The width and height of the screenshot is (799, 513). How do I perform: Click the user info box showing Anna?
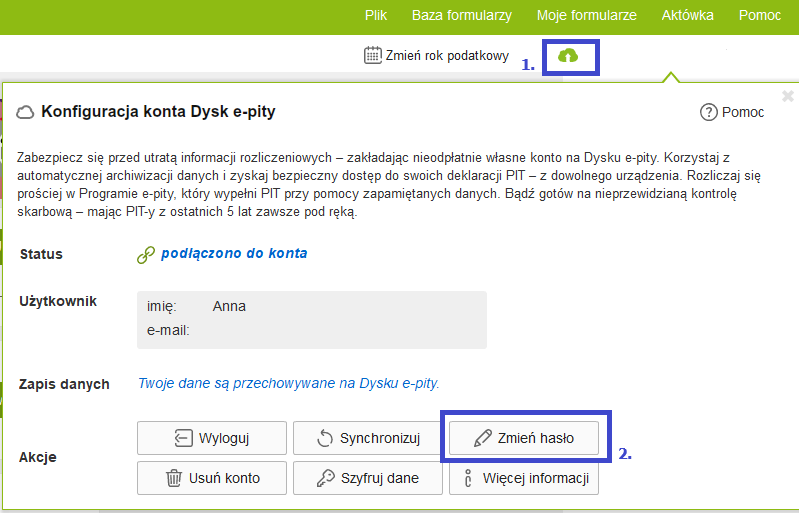click(311, 319)
